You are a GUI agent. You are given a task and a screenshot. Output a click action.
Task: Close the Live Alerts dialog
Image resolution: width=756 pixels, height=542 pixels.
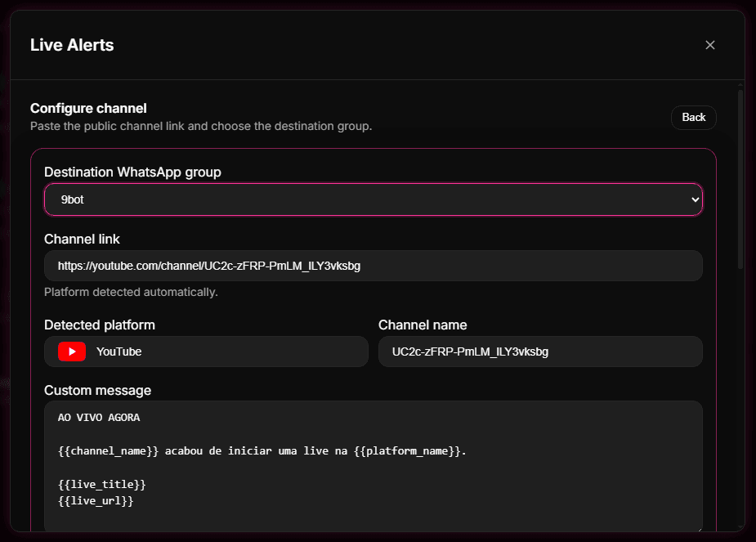709,45
